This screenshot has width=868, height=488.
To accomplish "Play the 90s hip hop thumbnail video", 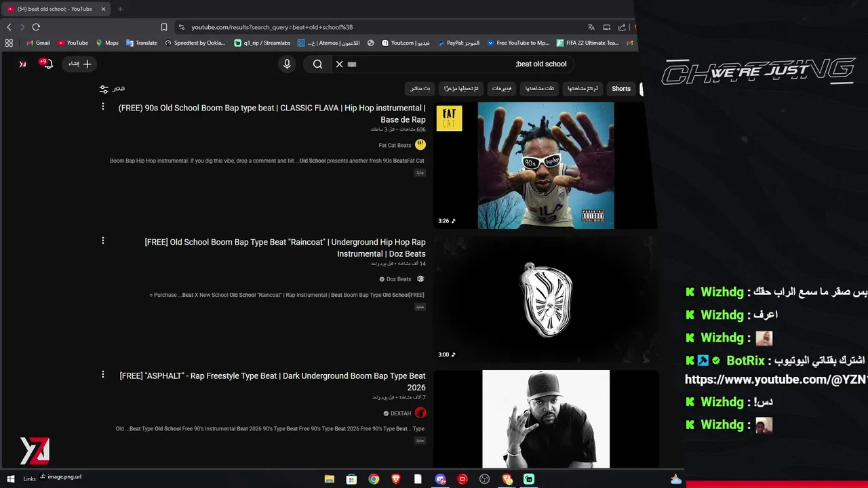I will pos(545,165).
